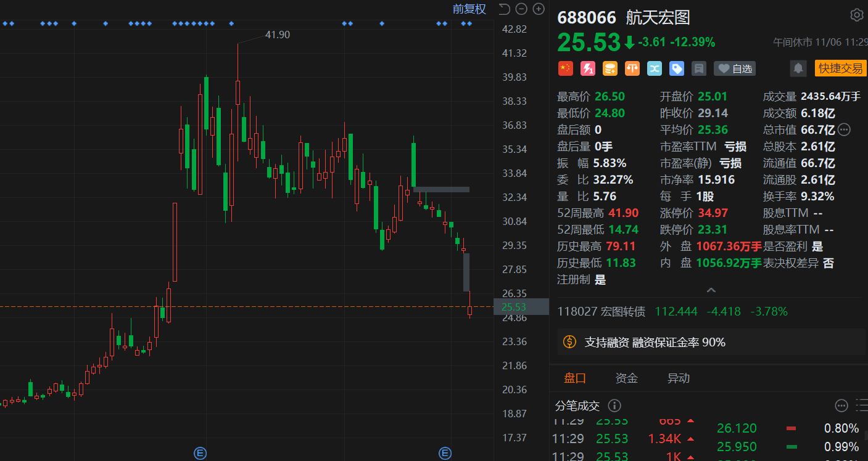Click 平均价 value 25.36

pos(713,129)
